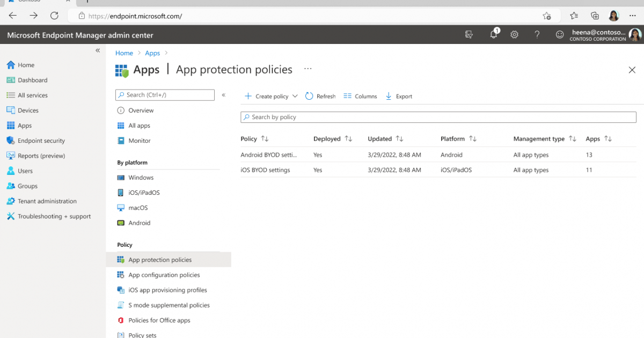Click the help question mark icon
644x338 pixels.
tap(537, 35)
